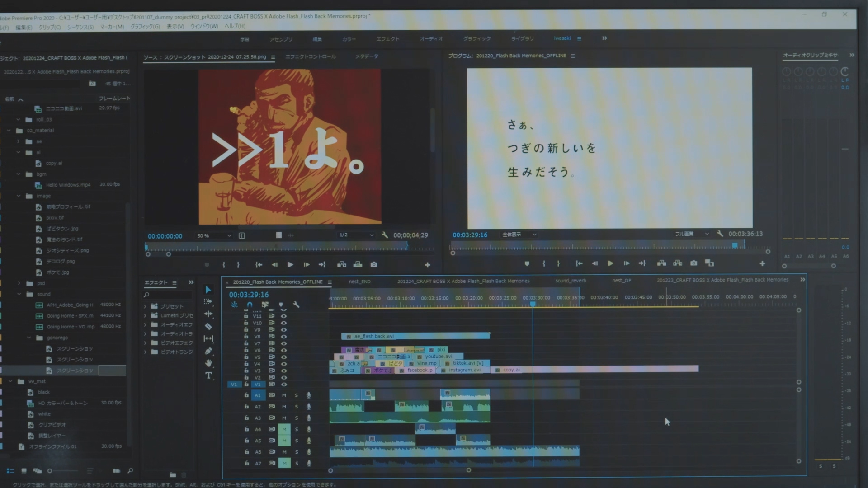Play the Program monitor sequence
Image resolution: width=868 pixels, height=488 pixels.
(x=610, y=263)
